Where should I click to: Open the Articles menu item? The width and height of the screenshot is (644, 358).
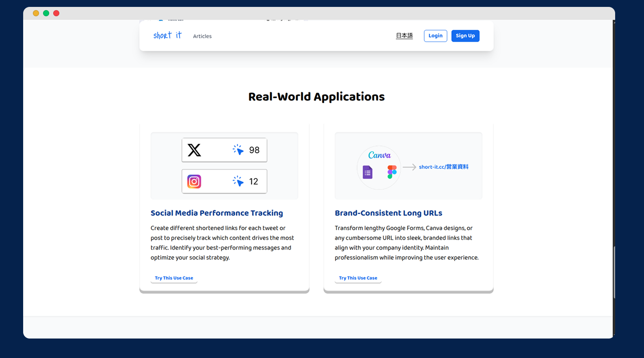[x=202, y=36]
